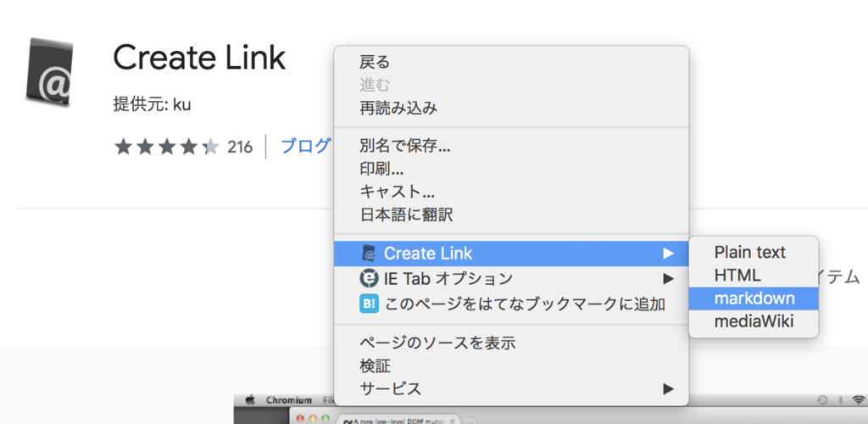The height and width of the screenshot is (424, 868).
Task: Click the Time Machine clock icon in preview
Action: [822, 399]
